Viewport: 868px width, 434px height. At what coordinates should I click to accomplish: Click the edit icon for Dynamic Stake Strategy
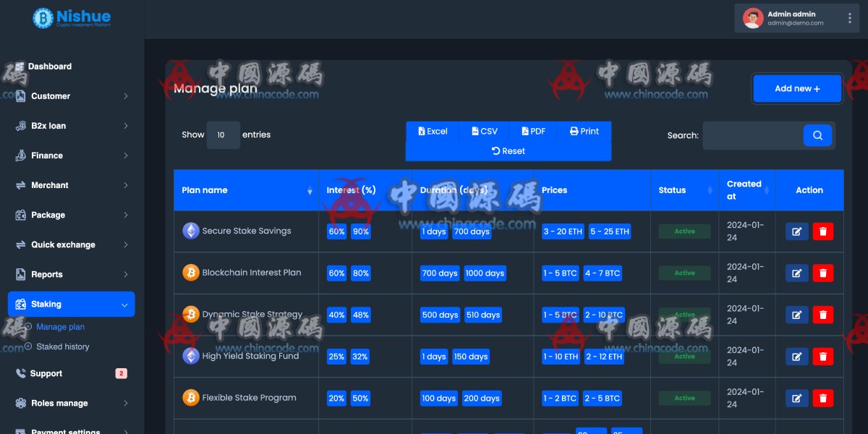click(796, 315)
